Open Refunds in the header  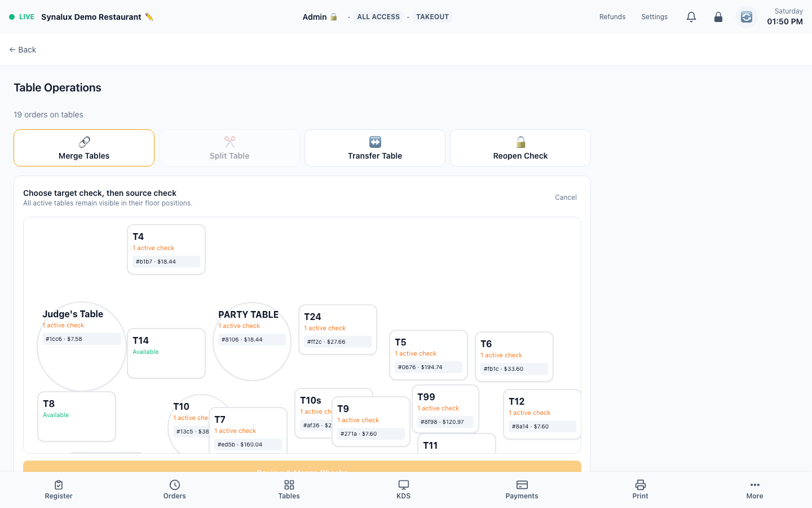coord(612,17)
